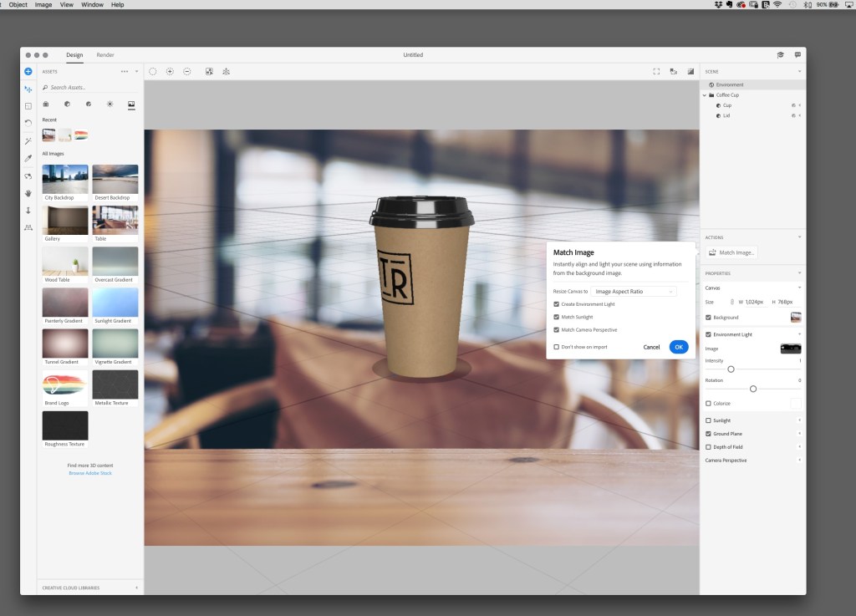The image size is (856, 616).
Task: Click the blue Add and Import content button
Action: (28, 72)
